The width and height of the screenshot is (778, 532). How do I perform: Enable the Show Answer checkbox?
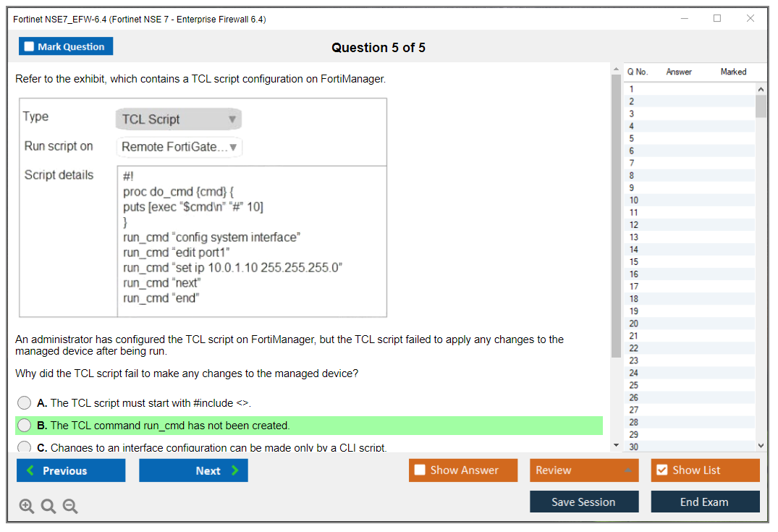point(420,470)
